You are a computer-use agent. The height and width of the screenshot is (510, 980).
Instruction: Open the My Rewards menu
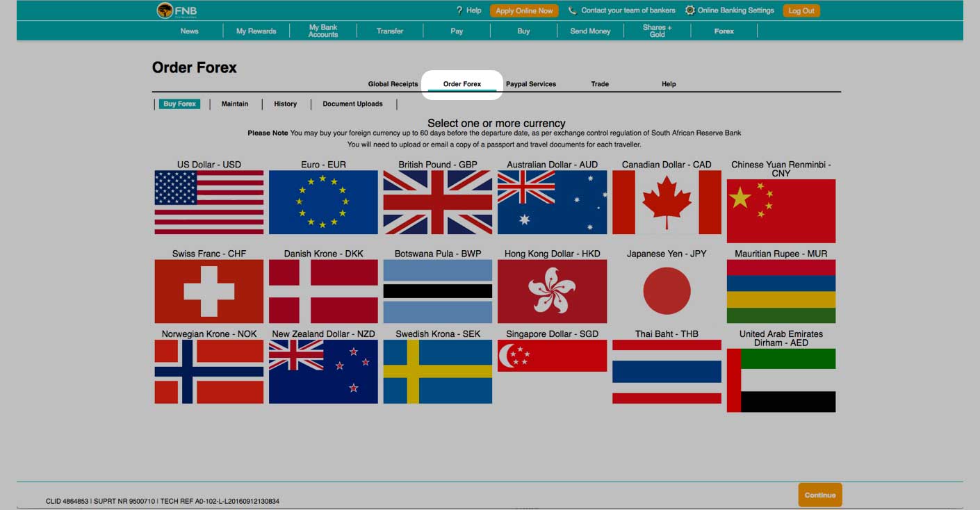click(x=256, y=31)
